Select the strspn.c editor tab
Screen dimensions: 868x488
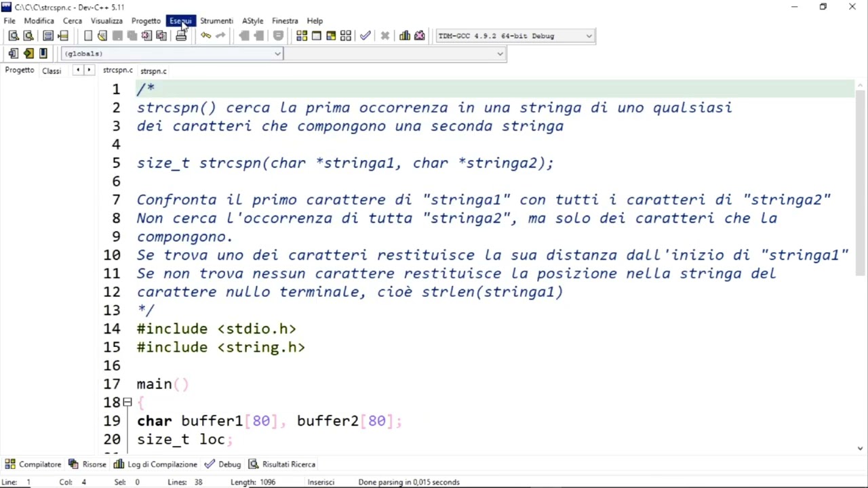coord(153,71)
